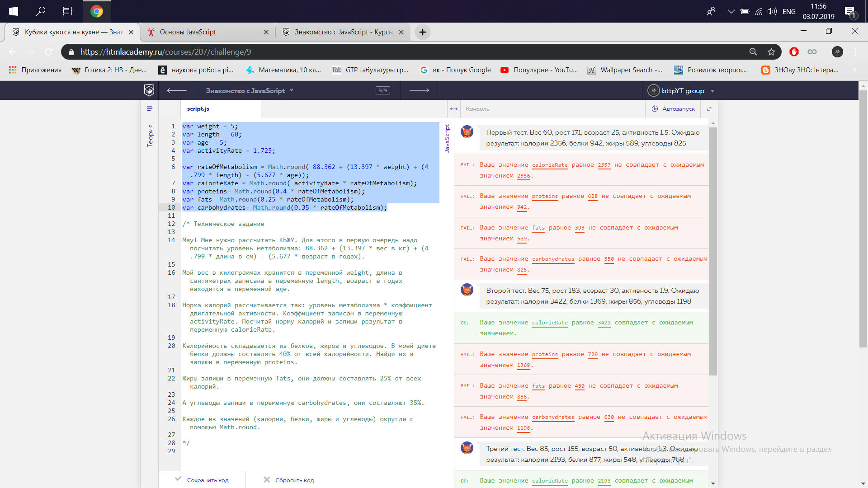
Task: Click the shield/logo icon in toolbar
Action: 150,90
